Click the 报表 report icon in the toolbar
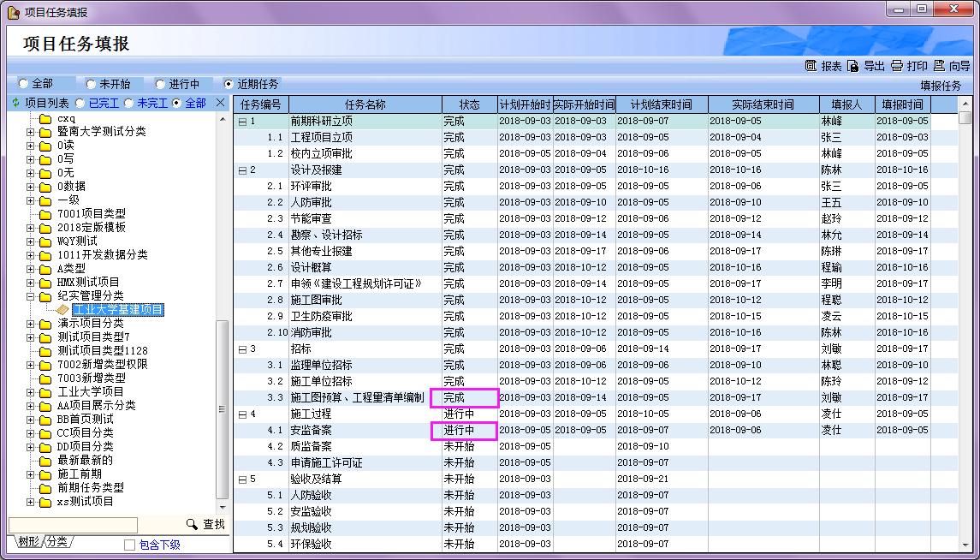The width and height of the screenshot is (980, 560). [x=811, y=66]
